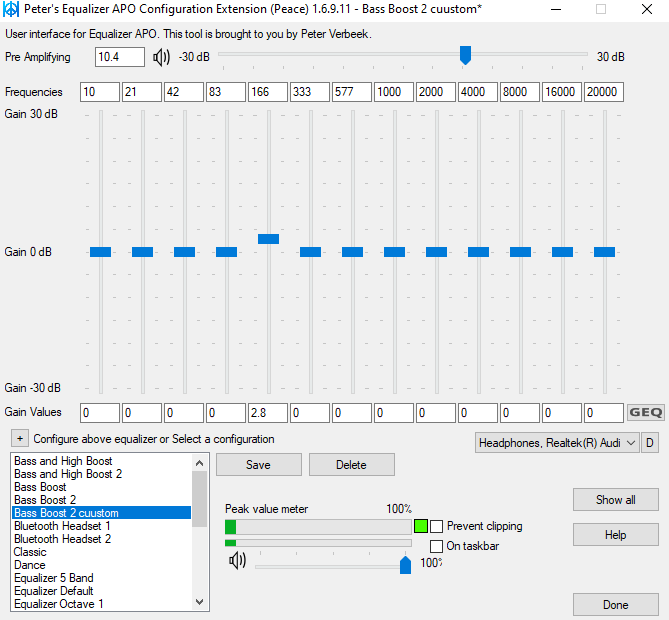Viewport: 669px width, 620px height.
Task: Select Equalizer 5 Band configuration
Action: click(x=102, y=578)
